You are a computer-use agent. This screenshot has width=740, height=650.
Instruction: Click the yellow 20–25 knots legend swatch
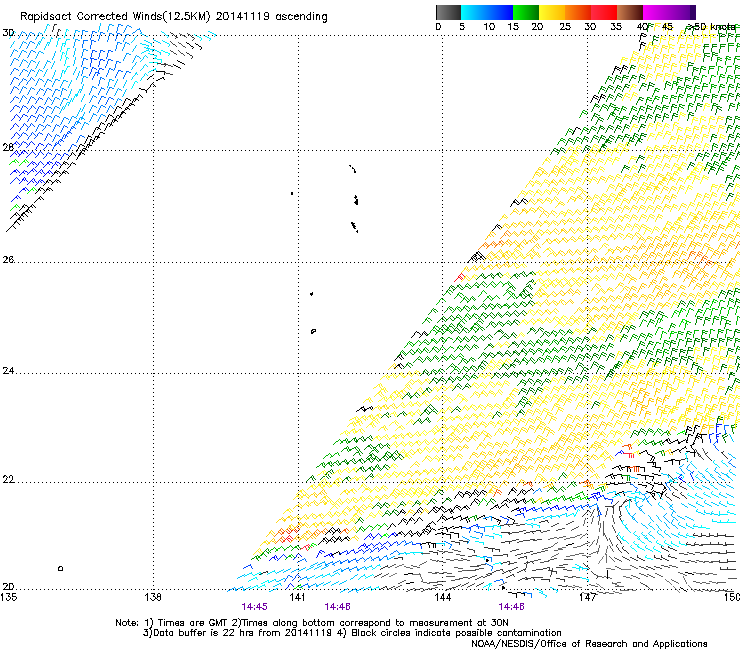[x=552, y=12]
